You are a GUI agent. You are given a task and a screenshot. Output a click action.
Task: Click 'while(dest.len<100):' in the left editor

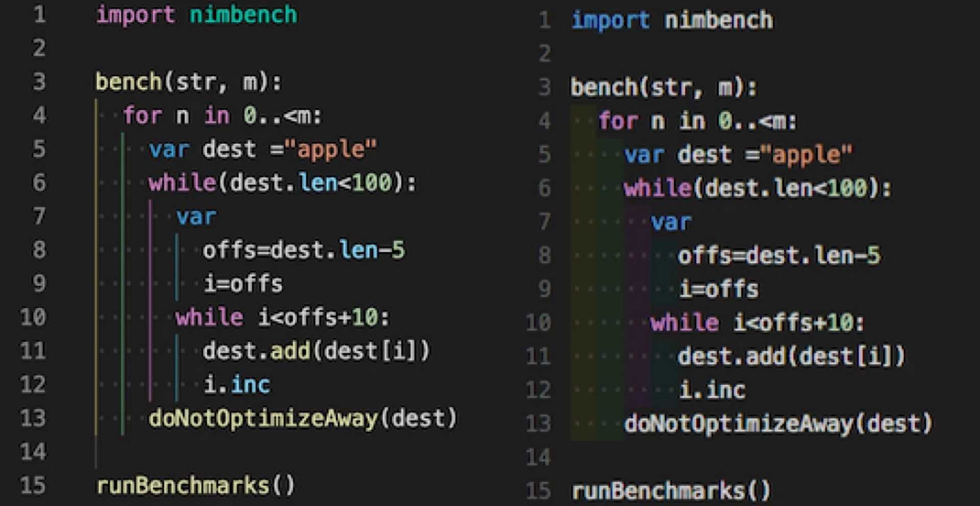[282, 183]
